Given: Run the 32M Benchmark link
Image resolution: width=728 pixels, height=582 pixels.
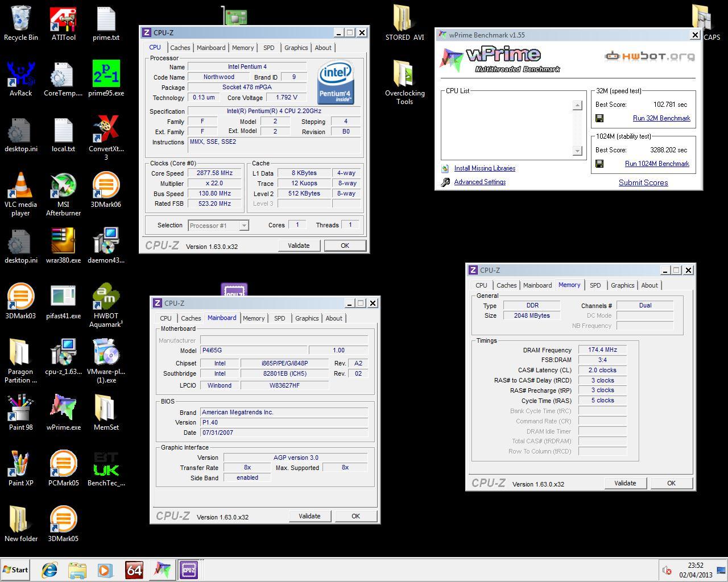Looking at the screenshot, I should point(661,118).
